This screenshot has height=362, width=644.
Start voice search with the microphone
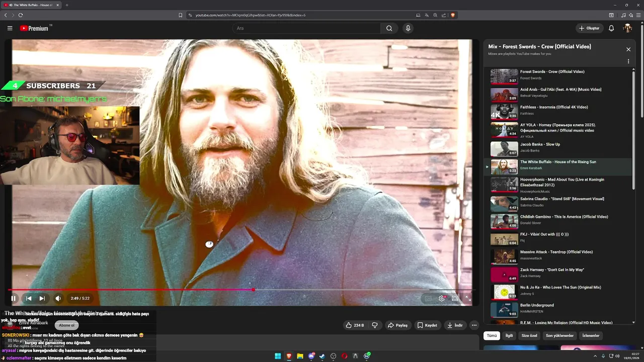click(x=408, y=28)
